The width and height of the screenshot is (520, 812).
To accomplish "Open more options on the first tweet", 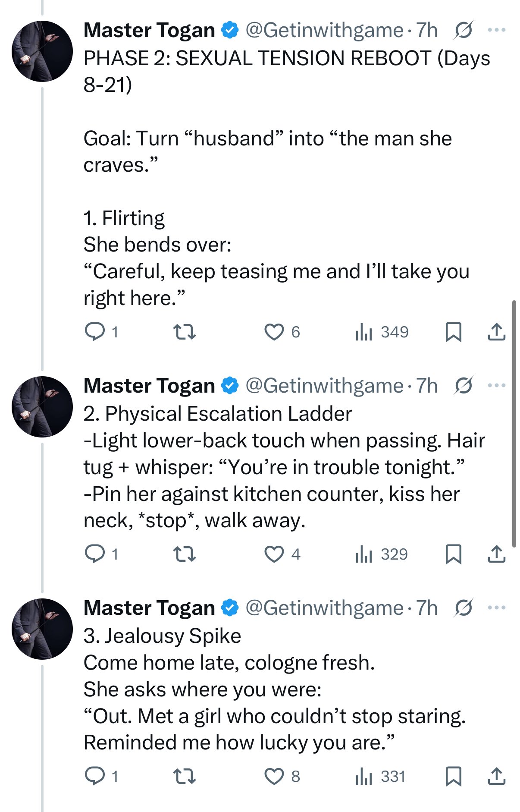I will tap(496, 30).
